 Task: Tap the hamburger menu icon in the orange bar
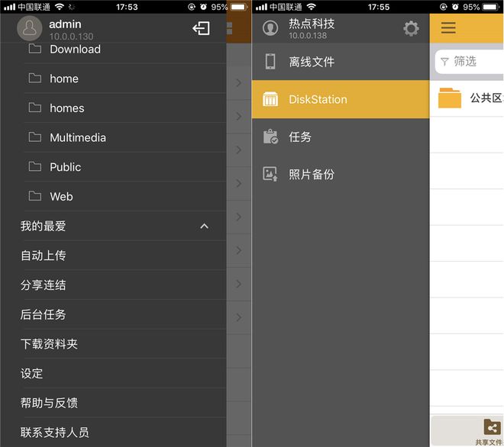[448, 28]
